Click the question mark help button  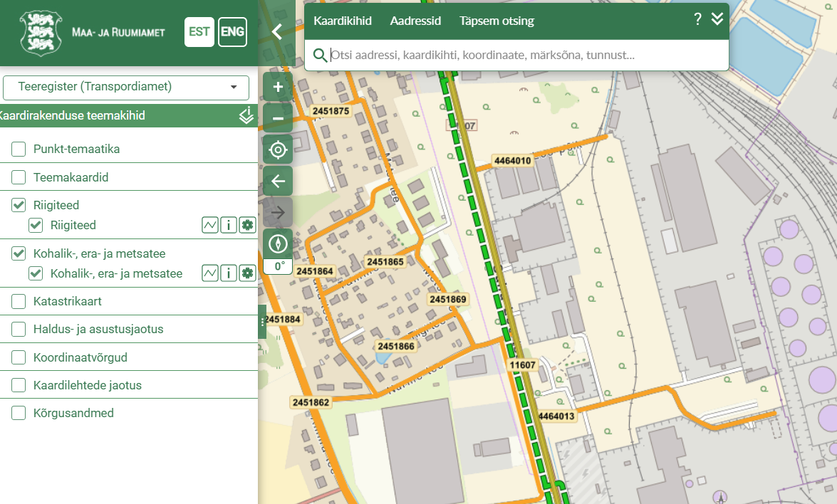698,19
